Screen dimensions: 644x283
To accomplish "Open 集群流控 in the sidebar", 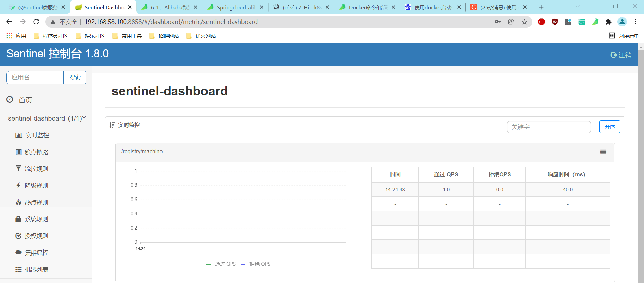I will tap(32, 252).
